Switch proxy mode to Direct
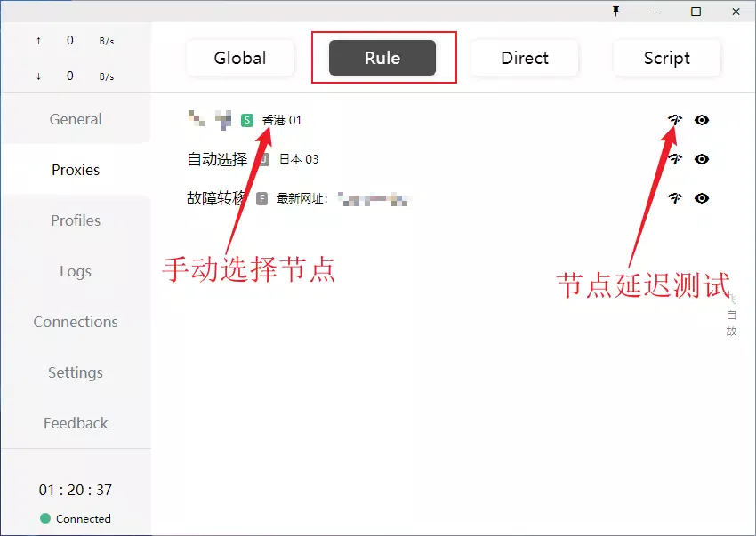Viewport: 756px width, 536px height. 525,58
